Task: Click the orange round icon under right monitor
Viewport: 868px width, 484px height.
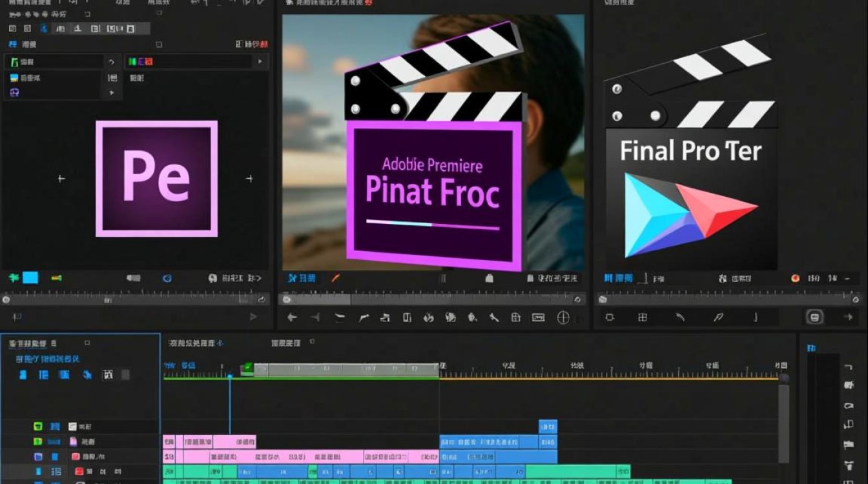Action: pyautogui.click(x=796, y=278)
